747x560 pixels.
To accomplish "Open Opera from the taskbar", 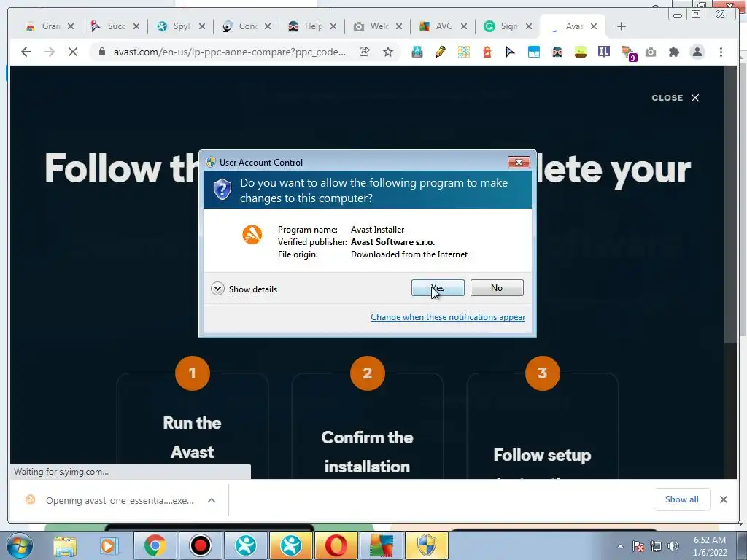I will 336,545.
